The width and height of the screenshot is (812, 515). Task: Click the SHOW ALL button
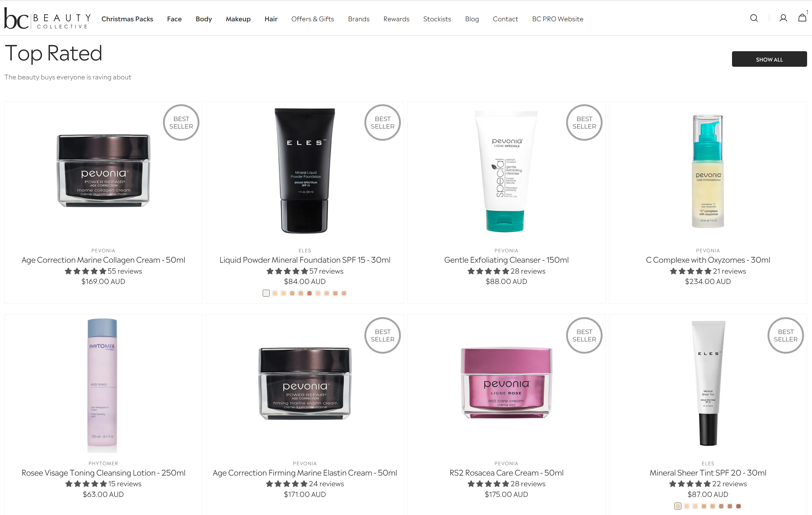coord(769,59)
